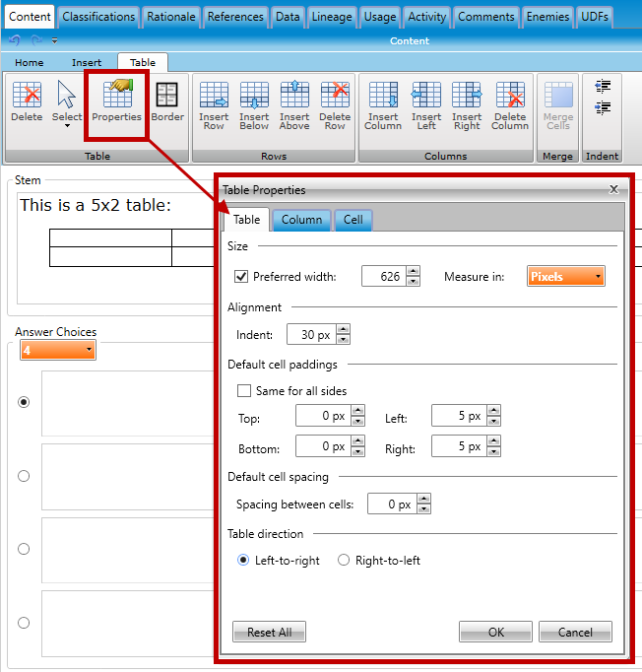Screen dimensions: 642x672
Task: Click the Delete Row icon
Action: click(335, 106)
